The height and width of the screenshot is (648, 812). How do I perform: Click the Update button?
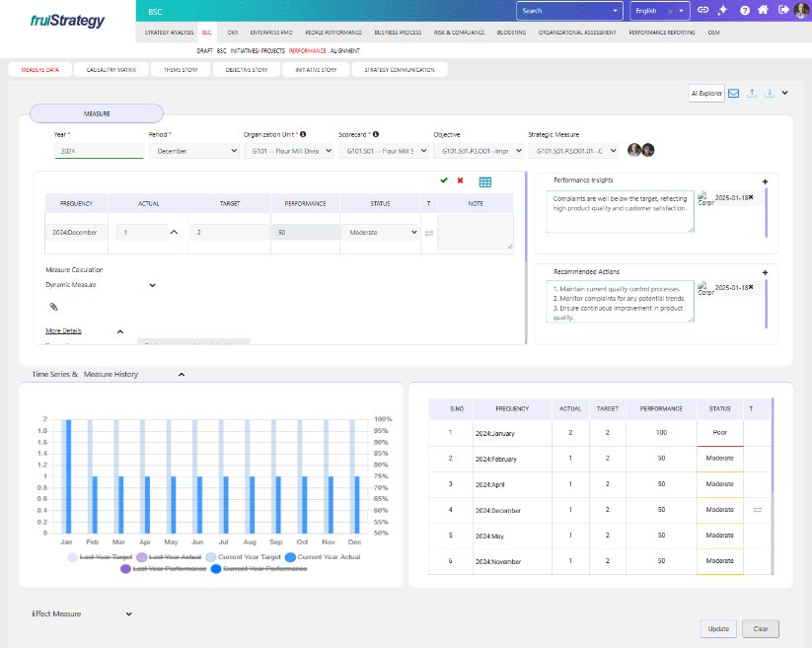click(718, 628)
